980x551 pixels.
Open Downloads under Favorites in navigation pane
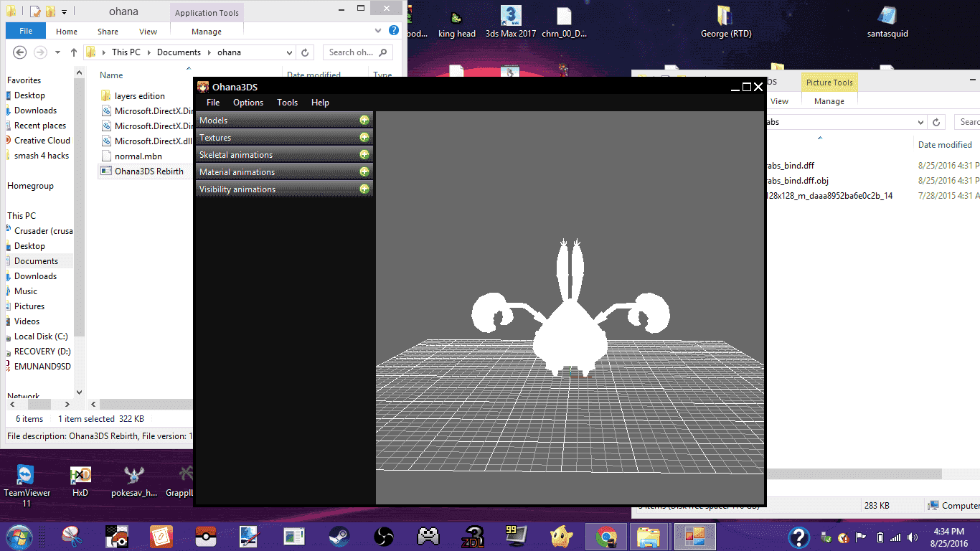35,110
